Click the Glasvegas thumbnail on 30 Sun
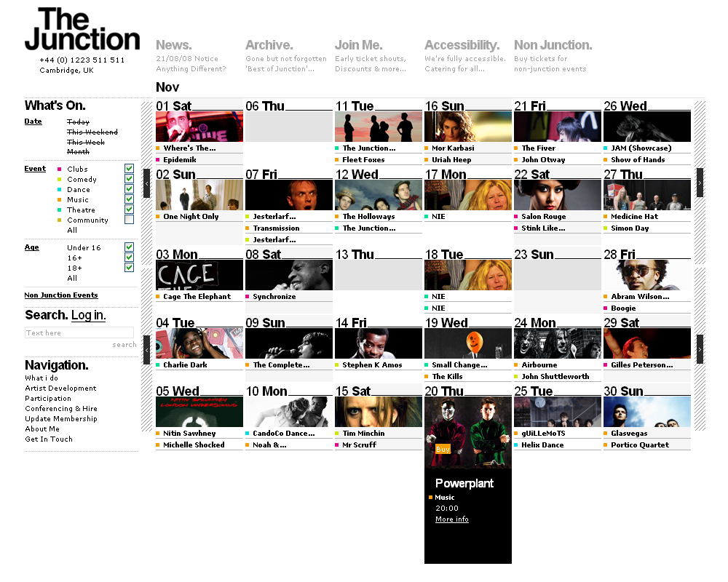 click(x=647, y=412)
